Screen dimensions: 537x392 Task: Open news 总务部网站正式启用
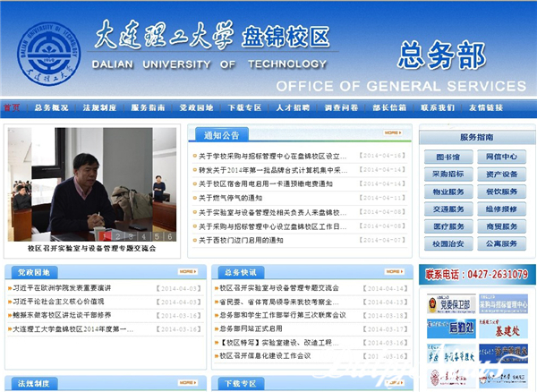tap(251, 328)
